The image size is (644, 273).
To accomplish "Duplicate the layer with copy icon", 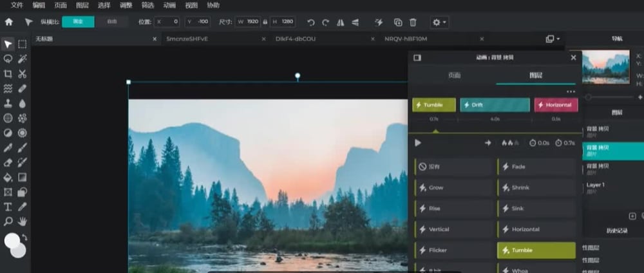I will 398,23.
